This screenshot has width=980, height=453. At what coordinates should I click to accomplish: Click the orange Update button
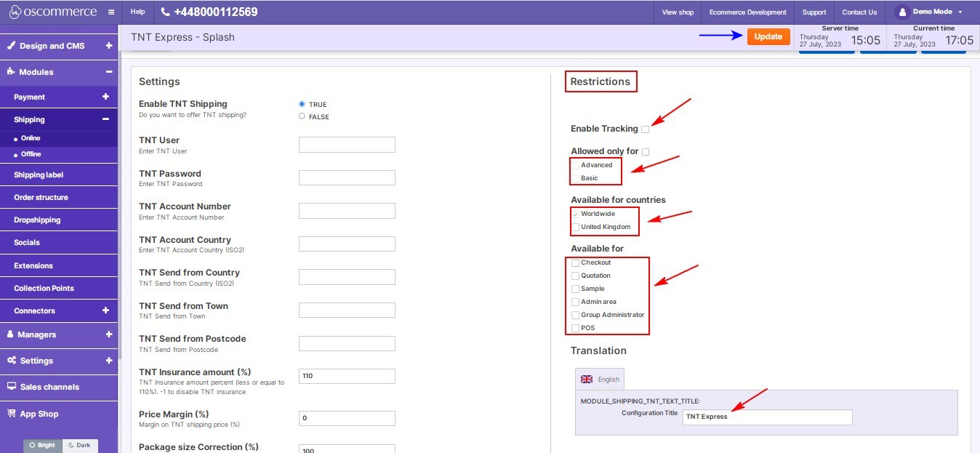click(768, 36)
